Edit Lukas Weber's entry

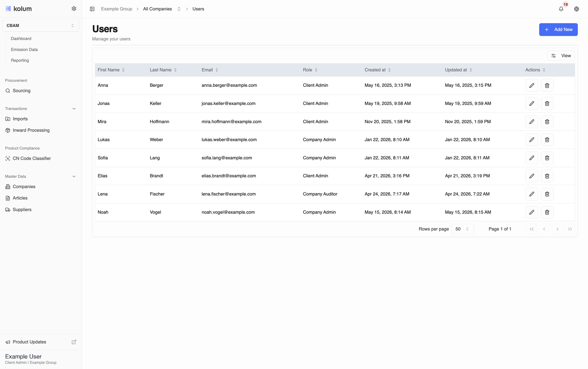[532, 140]
